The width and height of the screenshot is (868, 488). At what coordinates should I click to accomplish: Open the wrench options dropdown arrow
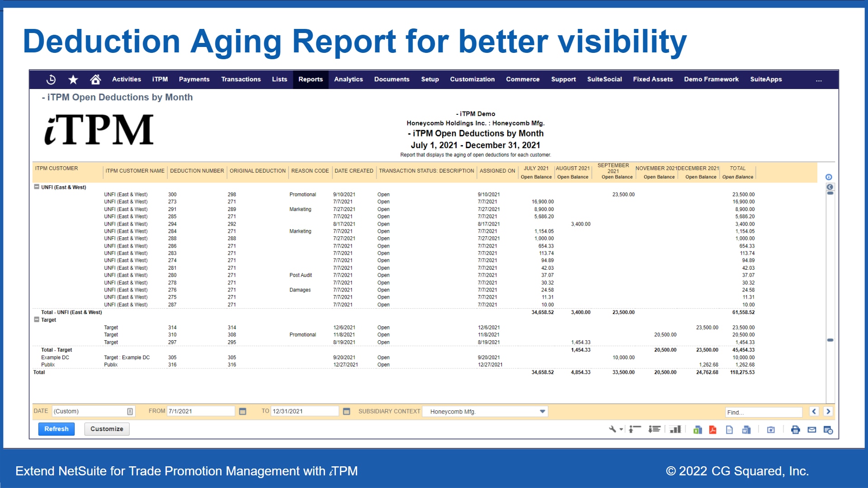tap(621, 429)
